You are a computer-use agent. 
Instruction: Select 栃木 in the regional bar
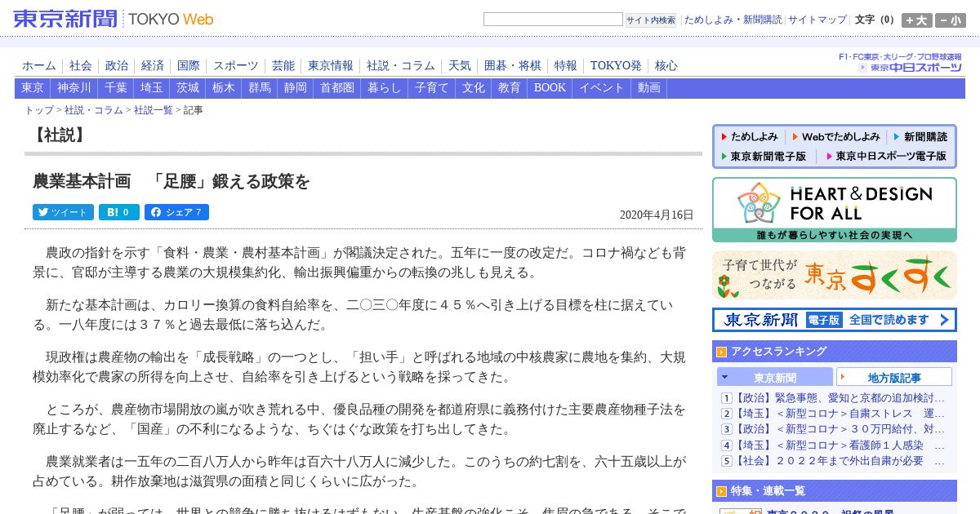(224, 88)
